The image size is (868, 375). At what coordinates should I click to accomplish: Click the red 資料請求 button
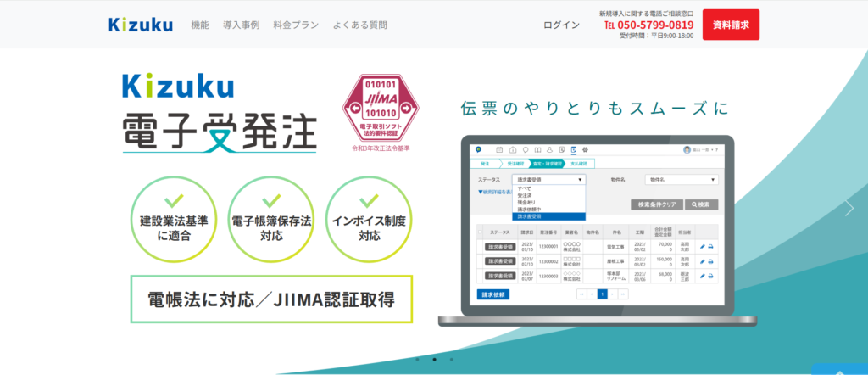click(x=731, y=25)
